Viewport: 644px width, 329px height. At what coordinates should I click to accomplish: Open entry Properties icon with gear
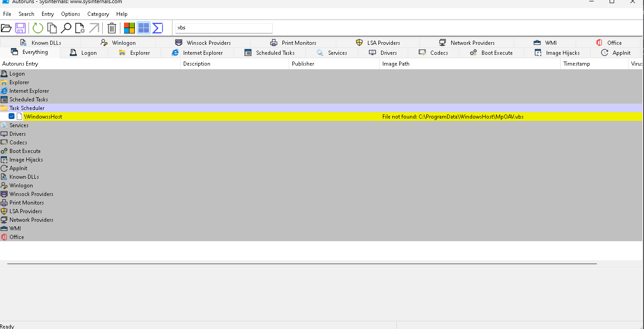click(x=80, y=28)
